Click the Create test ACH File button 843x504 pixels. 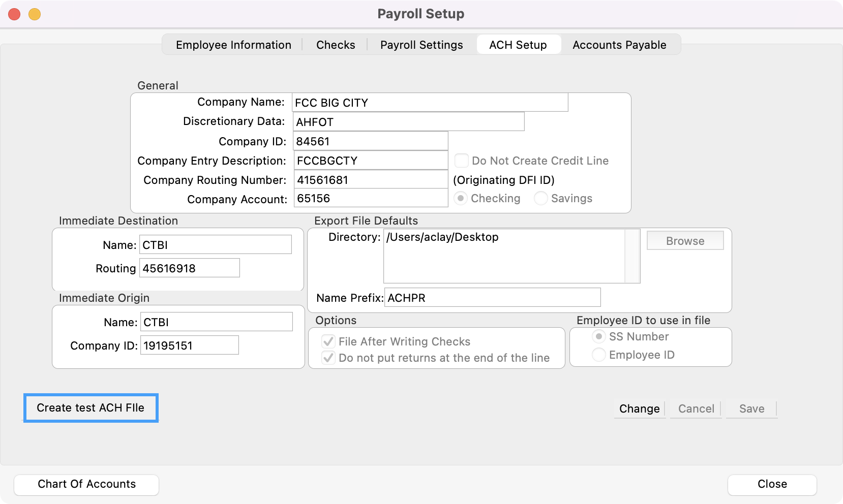point(91,407)
